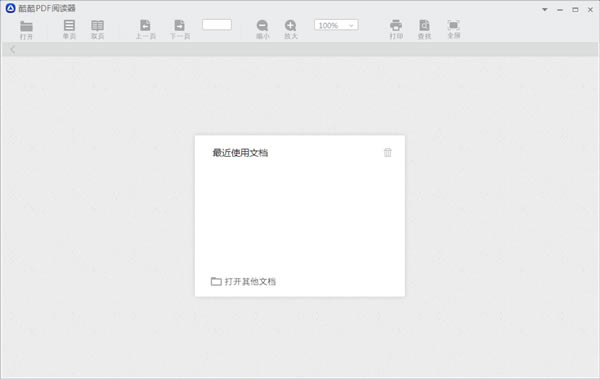Enter fullscreen (全屏) mode
The height and width of the screenshot is (379, 600).
pyautogui.click(x=454, y=29)
